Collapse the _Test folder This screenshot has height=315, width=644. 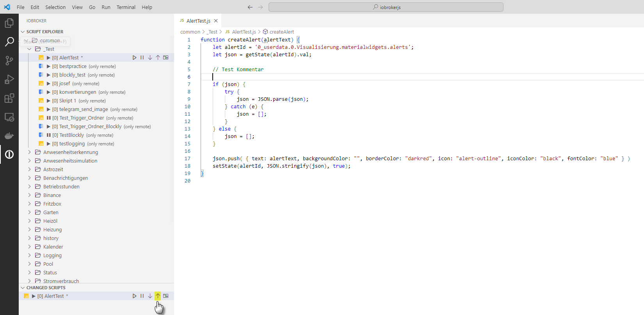[x=30, y=49]
